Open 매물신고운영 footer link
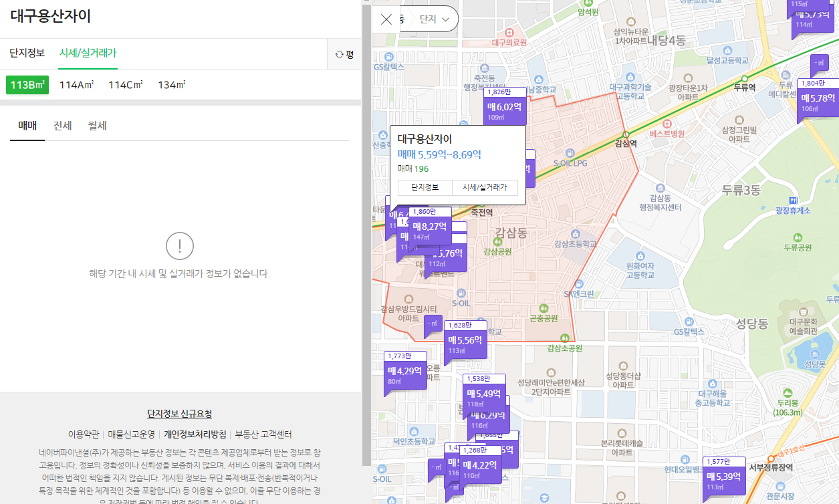The height and width of the screenshot is (504, 839). tap(131, 434)
